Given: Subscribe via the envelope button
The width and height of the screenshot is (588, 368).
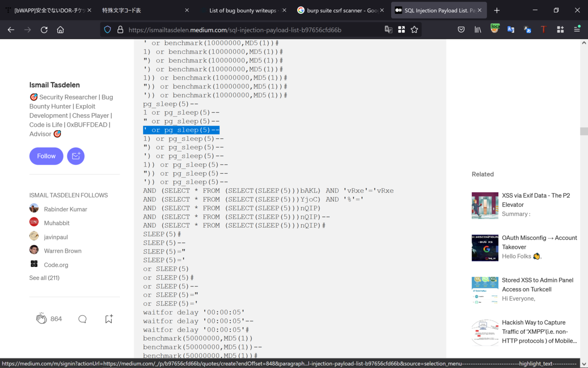Looking at the screenshot, I should coord(76,156).
